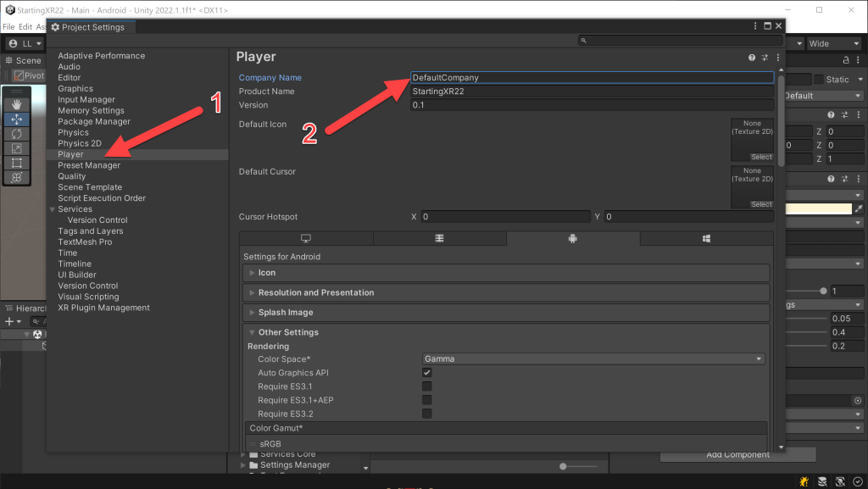Viewport: 868px width, 489px height.
Task: Click the Cursor Hotspot X field
Action: [505, 217]
